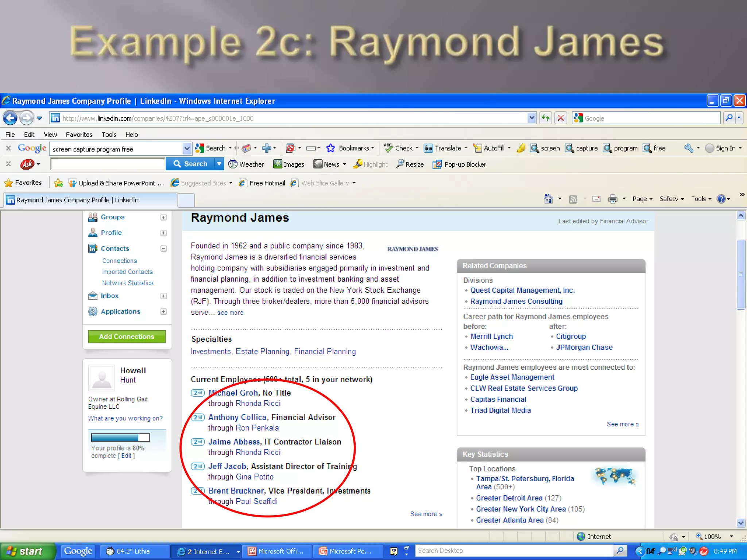
Task: Open the Google toolbar search box dropdown
Action: coord(187,148)
